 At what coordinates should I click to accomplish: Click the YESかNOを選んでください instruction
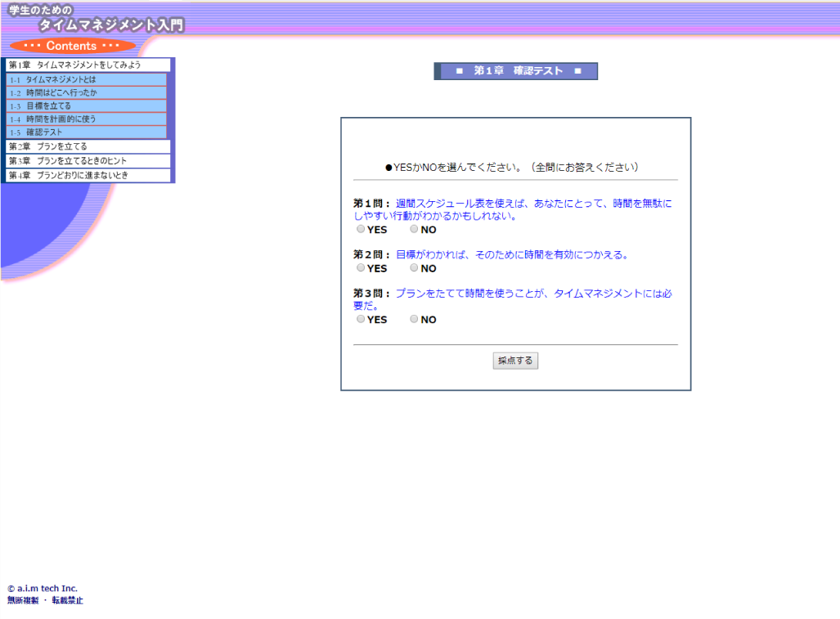[x=512, y=167]
